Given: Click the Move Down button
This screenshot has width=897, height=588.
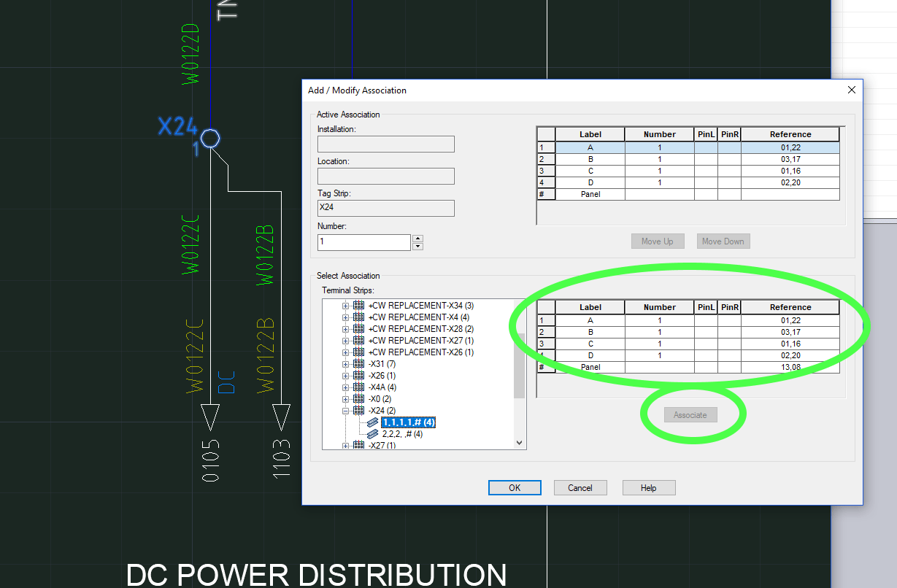Looking at the screenshot, I should point(723,241).
